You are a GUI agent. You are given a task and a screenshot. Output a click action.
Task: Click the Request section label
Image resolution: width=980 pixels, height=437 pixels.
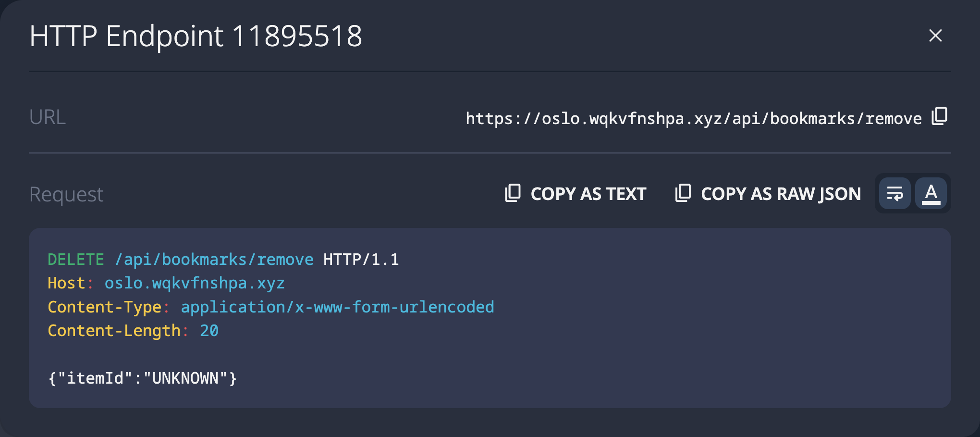point(66,193)
